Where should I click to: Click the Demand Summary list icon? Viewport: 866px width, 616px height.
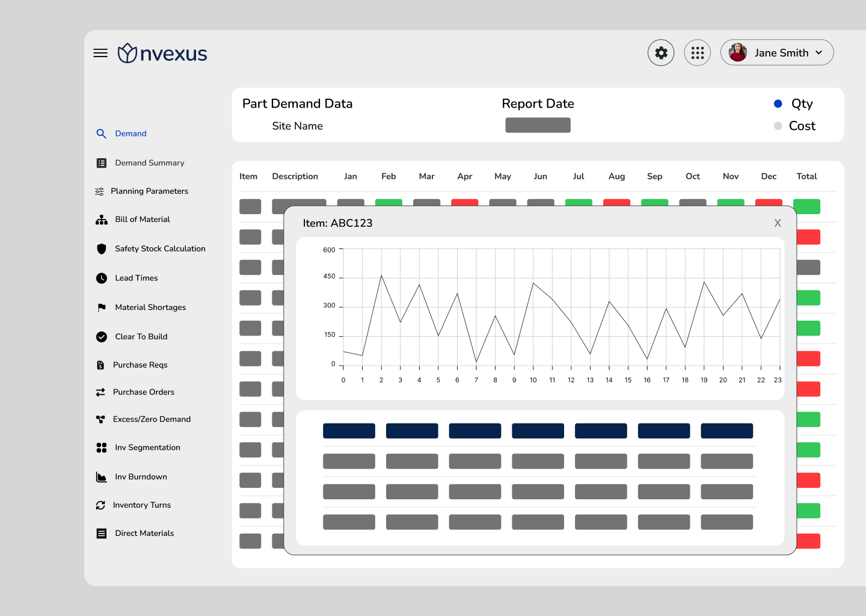(x=102, y=163)
